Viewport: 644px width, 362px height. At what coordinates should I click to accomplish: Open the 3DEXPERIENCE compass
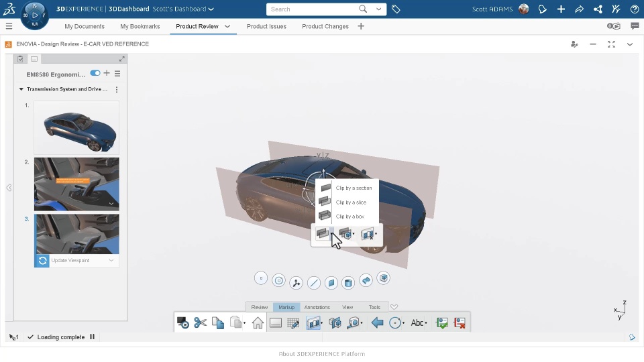click(34, 15)
